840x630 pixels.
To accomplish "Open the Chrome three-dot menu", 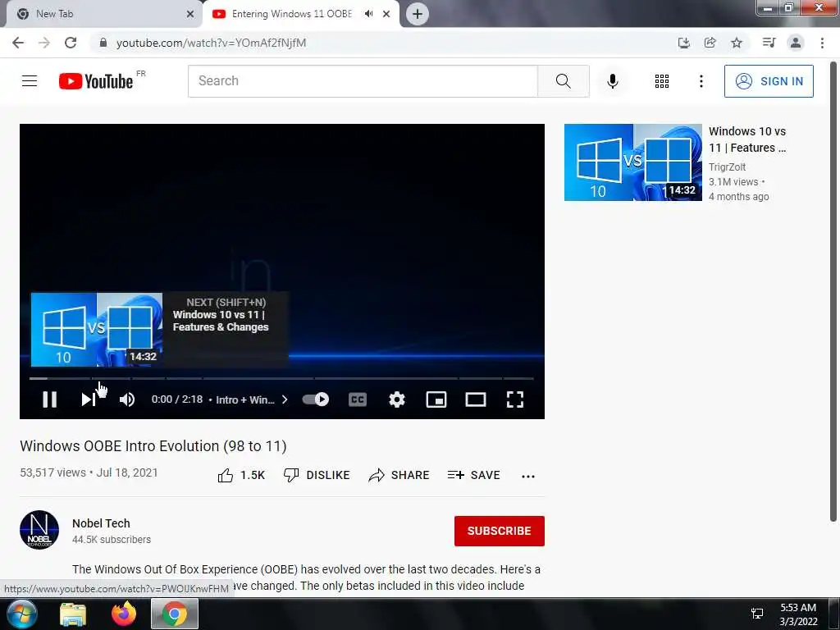I will [822, 43].
